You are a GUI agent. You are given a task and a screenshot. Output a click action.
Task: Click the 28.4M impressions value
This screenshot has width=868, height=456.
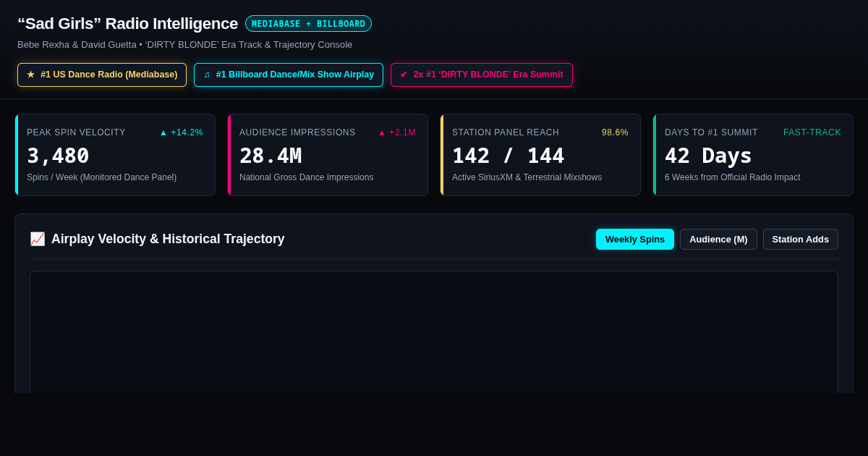point(271,156)
